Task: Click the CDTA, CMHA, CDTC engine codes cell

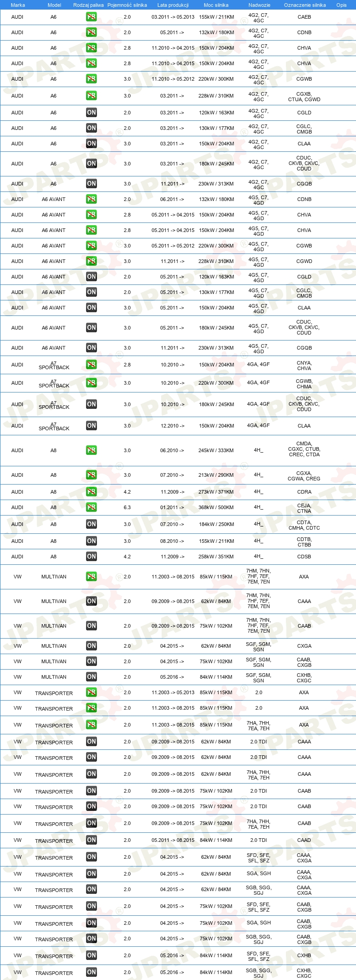Action: coord(304,525)
